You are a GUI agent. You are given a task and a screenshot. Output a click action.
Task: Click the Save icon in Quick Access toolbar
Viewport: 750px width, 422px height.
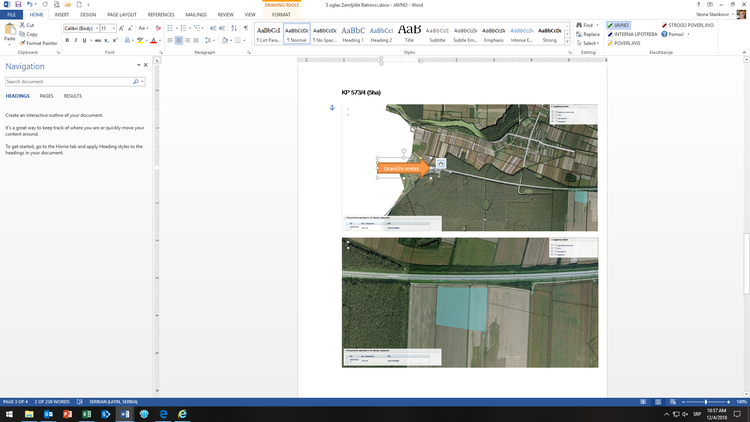18,5
